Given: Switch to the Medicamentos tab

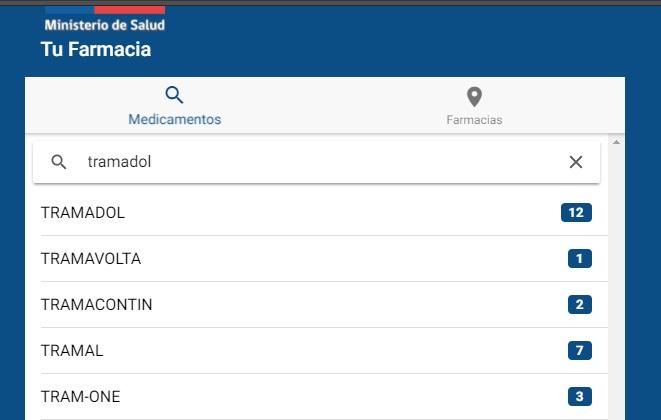Looking at the screenshot, I should (x=175, y=105).
